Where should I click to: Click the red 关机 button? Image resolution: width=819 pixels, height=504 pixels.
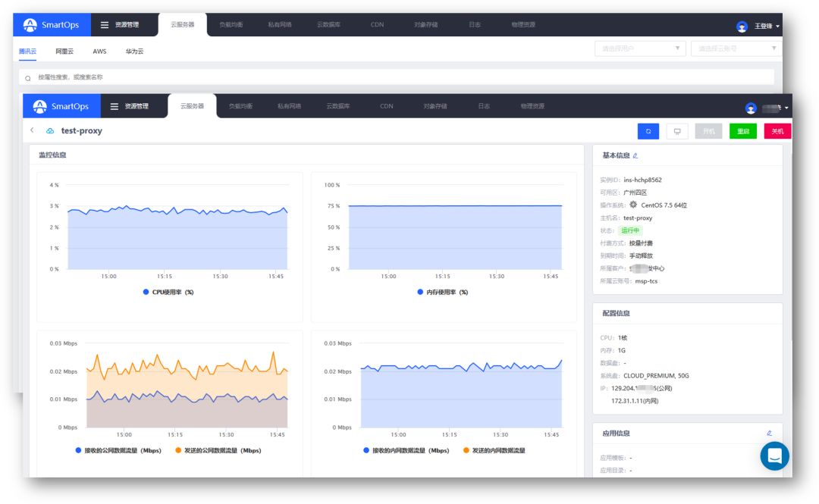(777, 132)
